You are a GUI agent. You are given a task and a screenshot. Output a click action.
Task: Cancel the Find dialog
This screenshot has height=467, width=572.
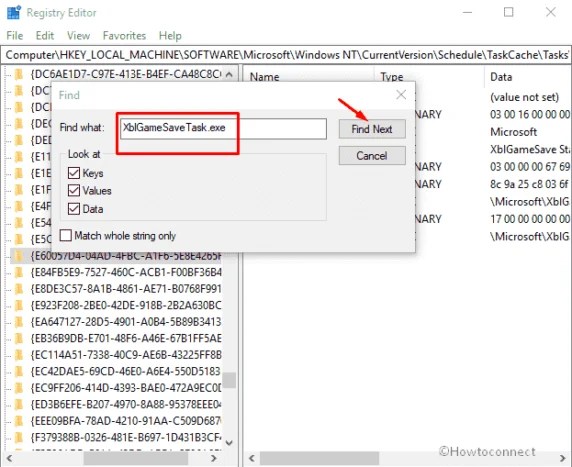click(372, 156)
